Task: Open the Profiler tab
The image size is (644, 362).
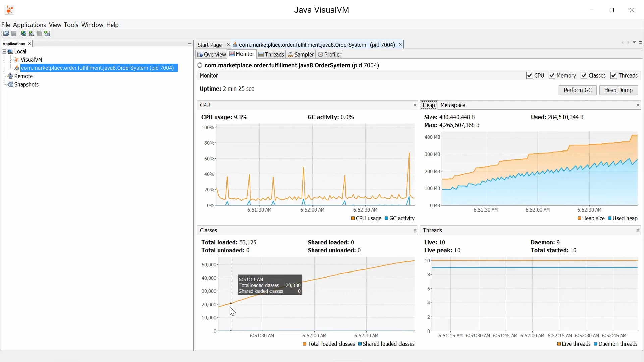Action: (330, 54)
